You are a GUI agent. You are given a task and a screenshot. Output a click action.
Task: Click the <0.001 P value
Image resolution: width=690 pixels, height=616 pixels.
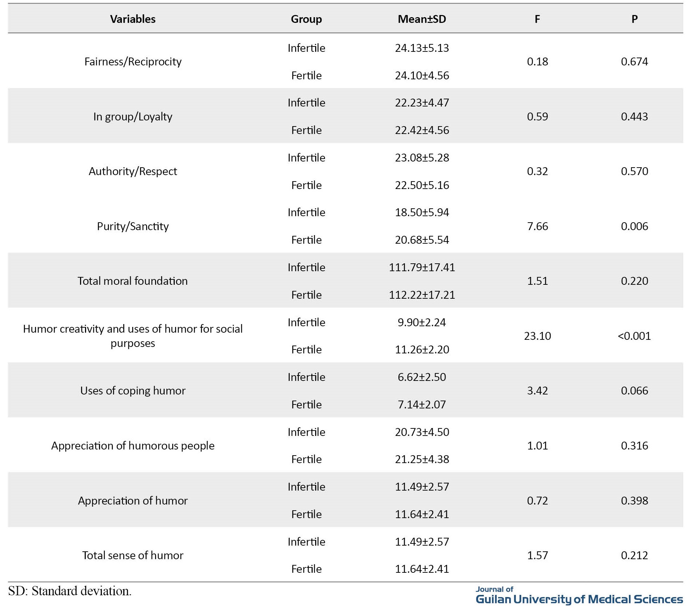(634, 336)
